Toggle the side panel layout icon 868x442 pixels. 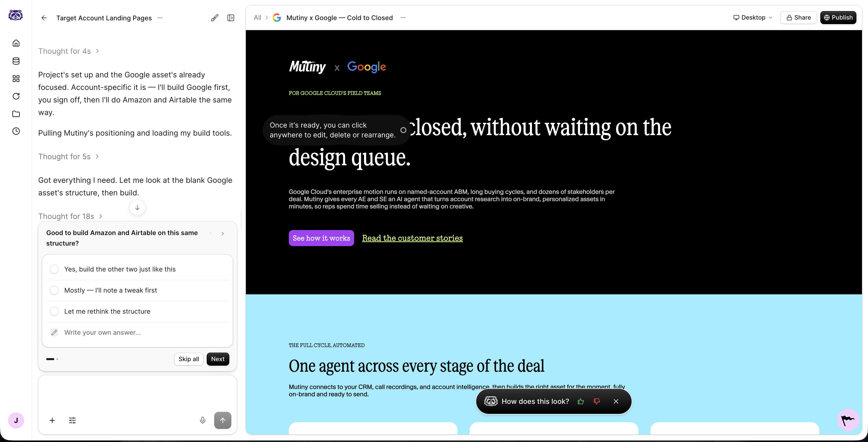[231, 18]
